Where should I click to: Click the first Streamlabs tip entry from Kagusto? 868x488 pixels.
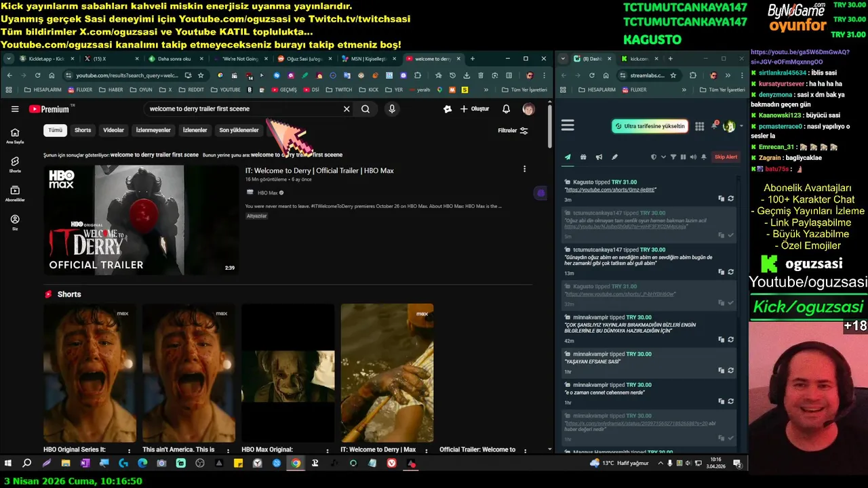click(x=649, y=190)
